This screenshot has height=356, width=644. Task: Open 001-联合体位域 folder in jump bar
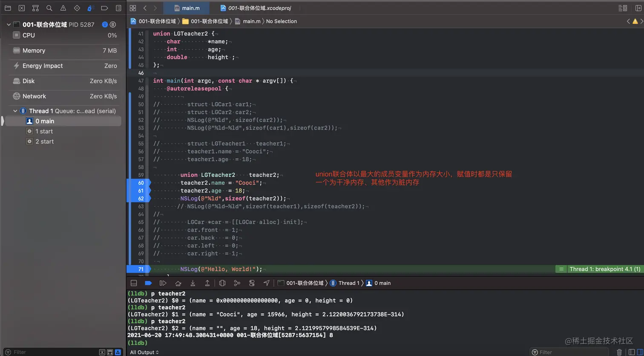point(205,21)
